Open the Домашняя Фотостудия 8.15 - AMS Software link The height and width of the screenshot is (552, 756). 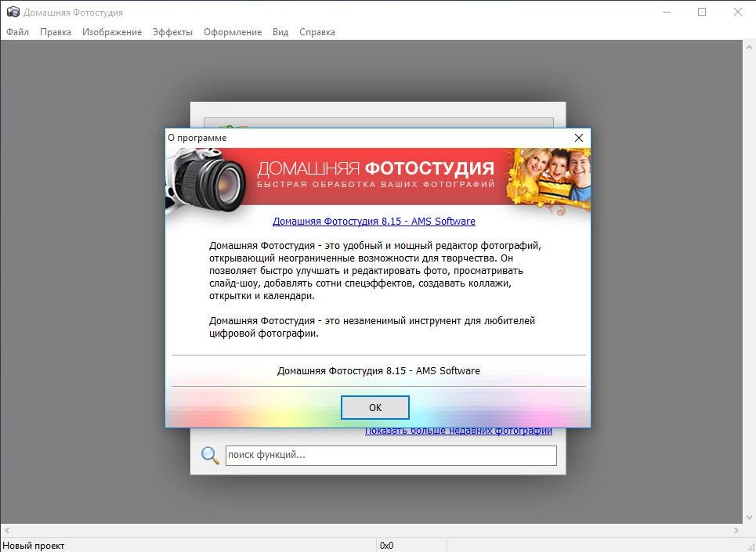coord(374,221)
